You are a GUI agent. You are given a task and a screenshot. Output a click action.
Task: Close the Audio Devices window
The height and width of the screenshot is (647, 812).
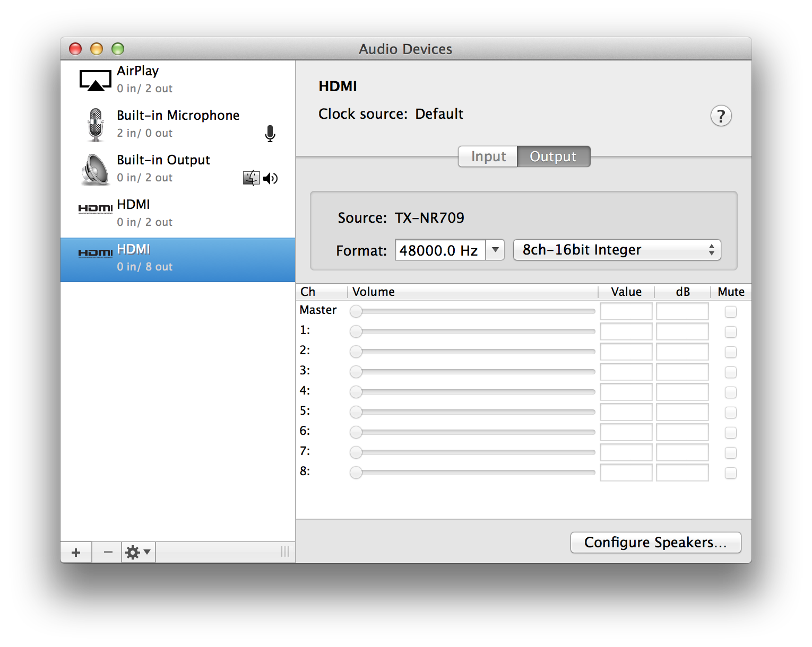point(75,49)
